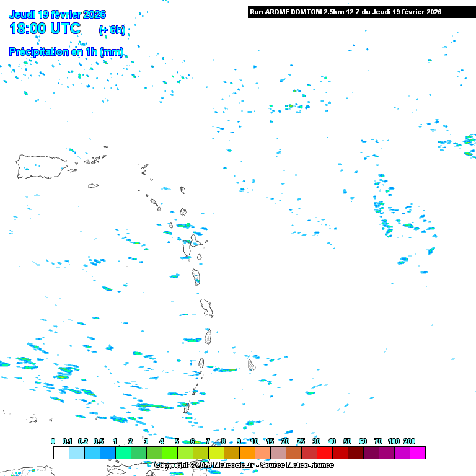Click the Dominica island outline
This screenshot has height=476, width=476.
[196, 276]
